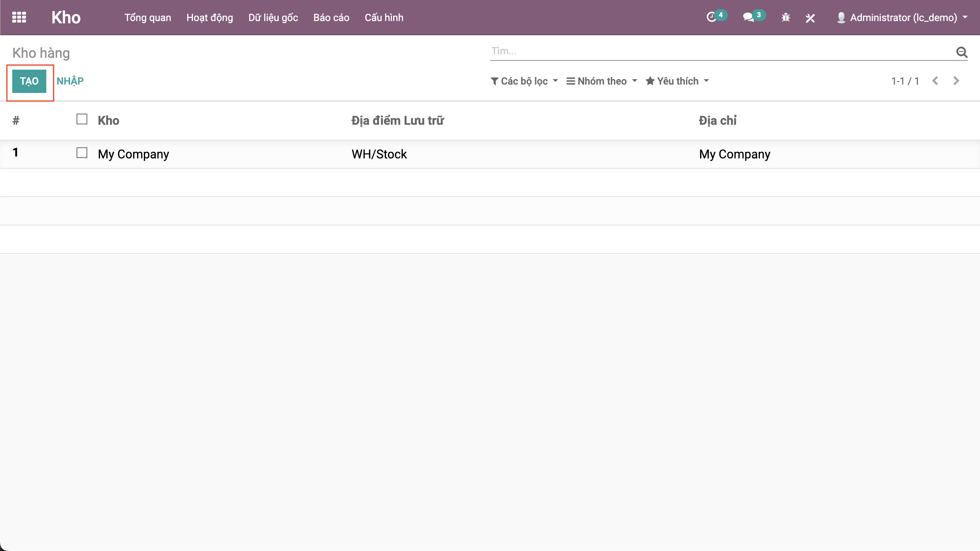The image size is (980, 551).
Task: Open the Báo cáo menu
Action: pyautogui.click(x=331, y=18)
